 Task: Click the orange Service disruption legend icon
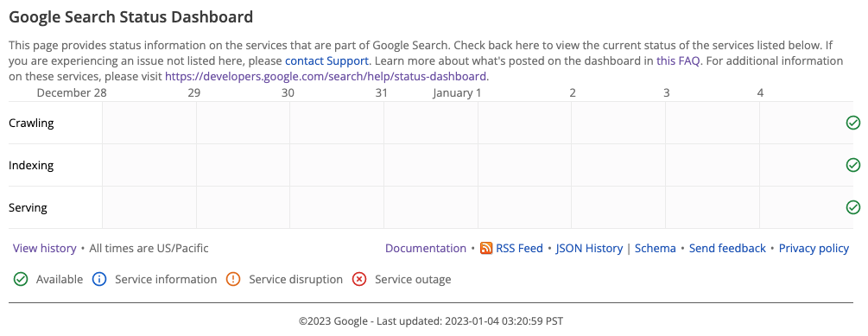[x=233, y=279]
